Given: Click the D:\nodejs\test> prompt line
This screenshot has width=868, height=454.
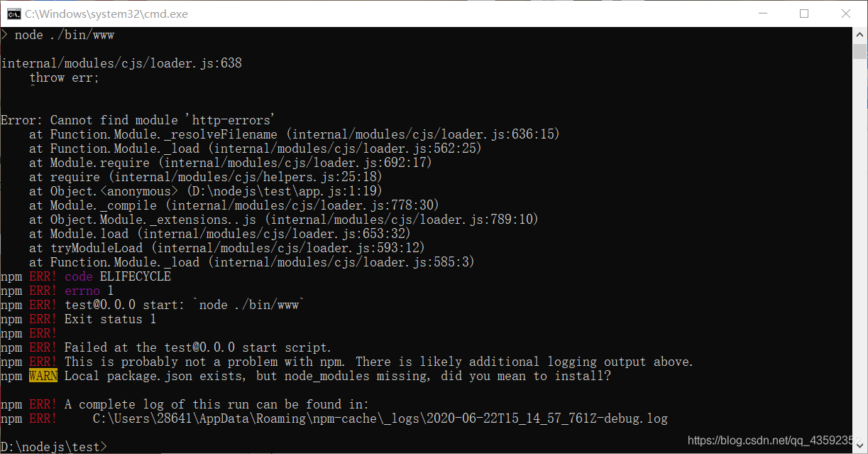Looking at the screenshot, I should pyautogui.click(x=53, y=446).
